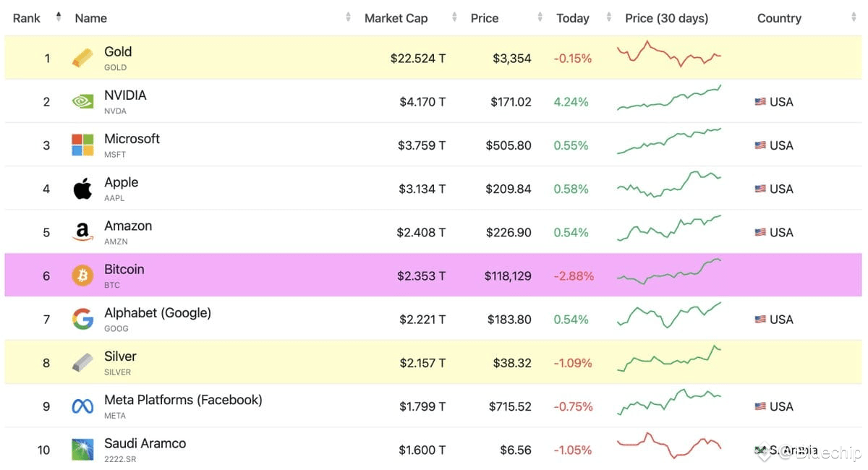Click the USA flag in Alphabet row
Viewport: 868px width, 470px height.
760,319
